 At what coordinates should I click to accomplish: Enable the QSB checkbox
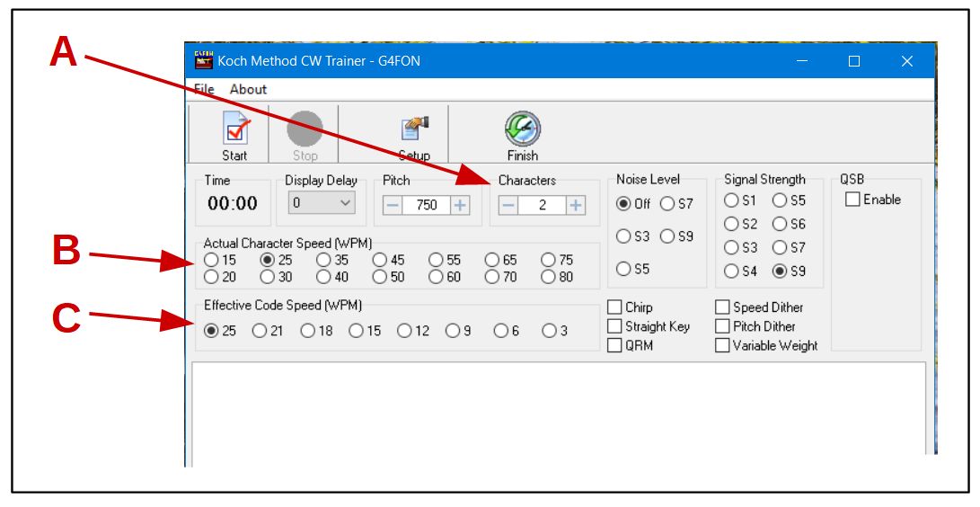852,200
